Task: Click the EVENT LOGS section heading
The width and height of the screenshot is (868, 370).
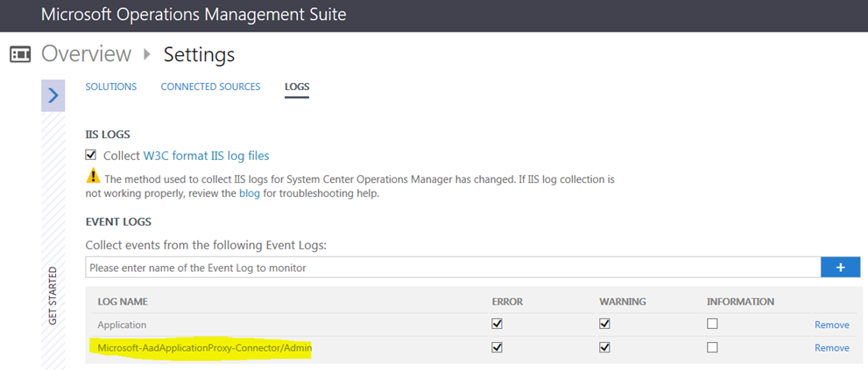Action: pos(118,222)
